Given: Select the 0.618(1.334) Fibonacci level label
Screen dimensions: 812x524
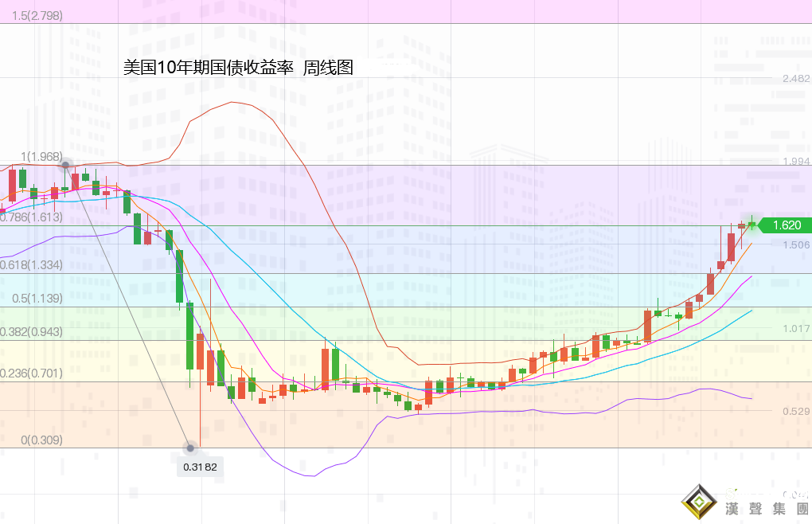Looking at the screenshot, I should [32, 264].
